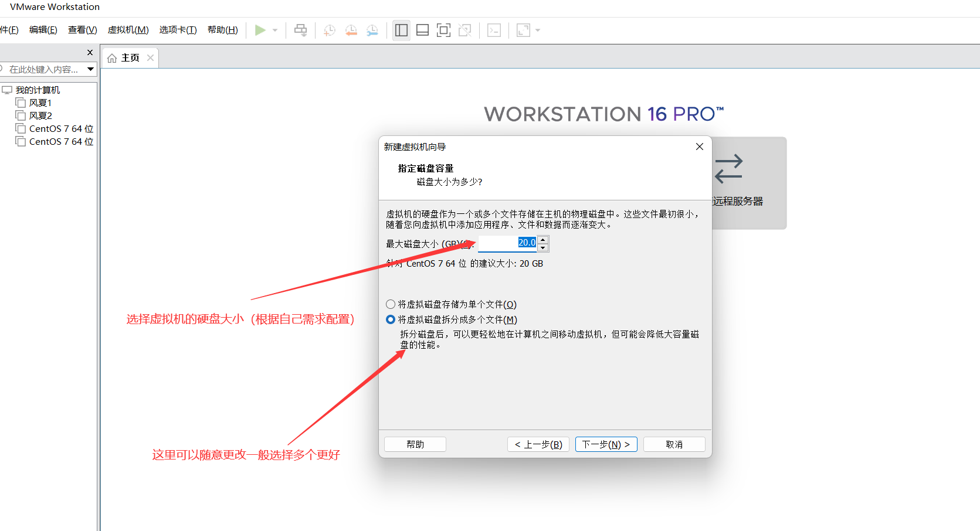Click the Send Ctrl+Alt+Del toolbar icon
This screenshot has width=980, height=531.
tap(301, 30)
